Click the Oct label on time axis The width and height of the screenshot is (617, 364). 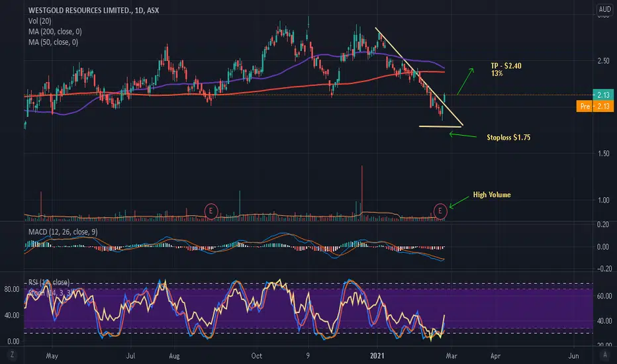257,356
